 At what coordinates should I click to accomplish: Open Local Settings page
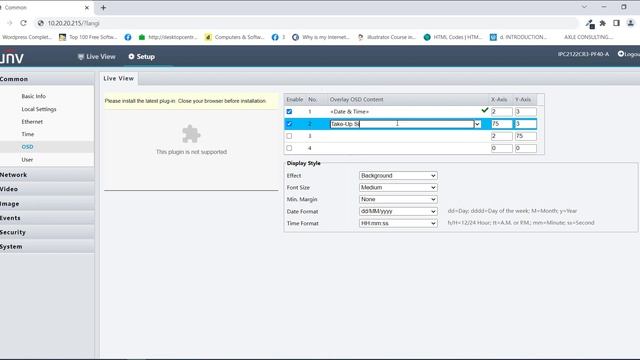[x=39, y=109]
